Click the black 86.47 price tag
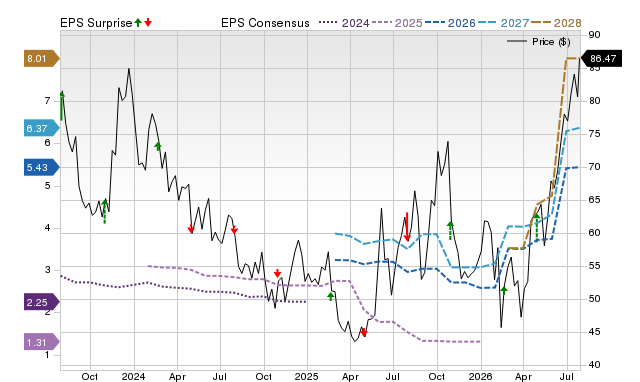 (601, 58)
